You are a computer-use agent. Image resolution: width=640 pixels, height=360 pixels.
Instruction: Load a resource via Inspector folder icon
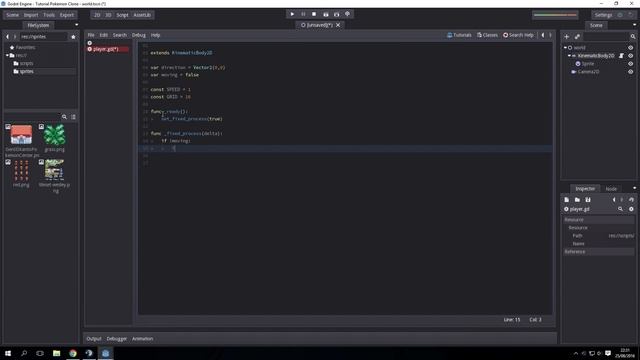click(x=577, y=200)
